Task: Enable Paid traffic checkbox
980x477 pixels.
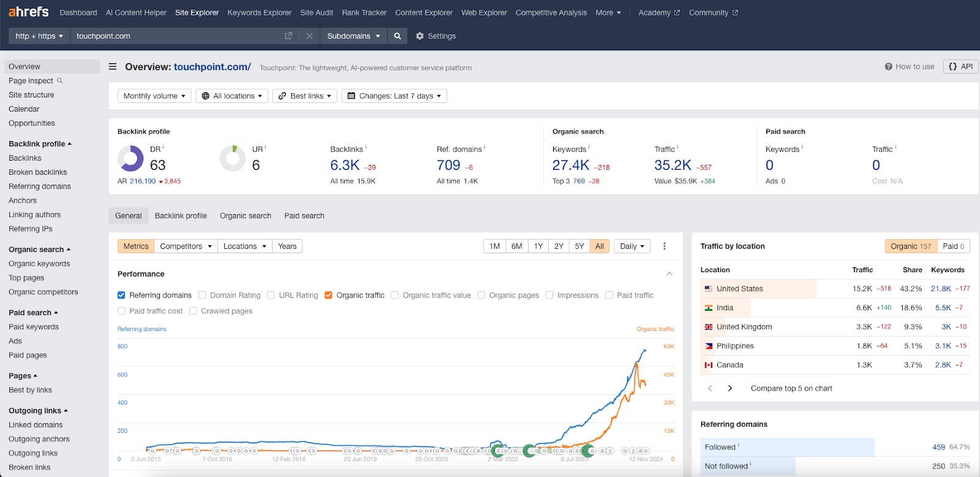Action: pos(609,295)
